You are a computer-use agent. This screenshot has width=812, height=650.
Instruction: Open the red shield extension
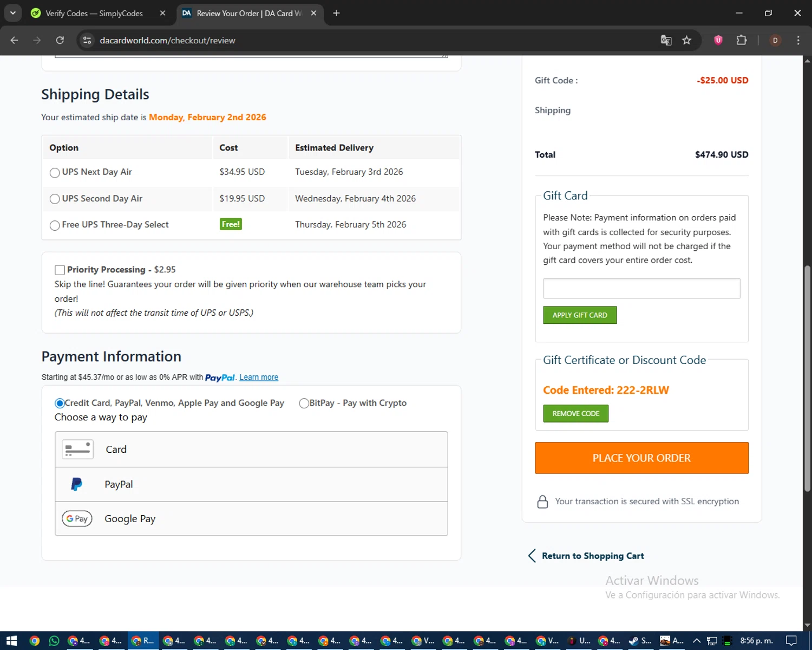tap(718, 40)
